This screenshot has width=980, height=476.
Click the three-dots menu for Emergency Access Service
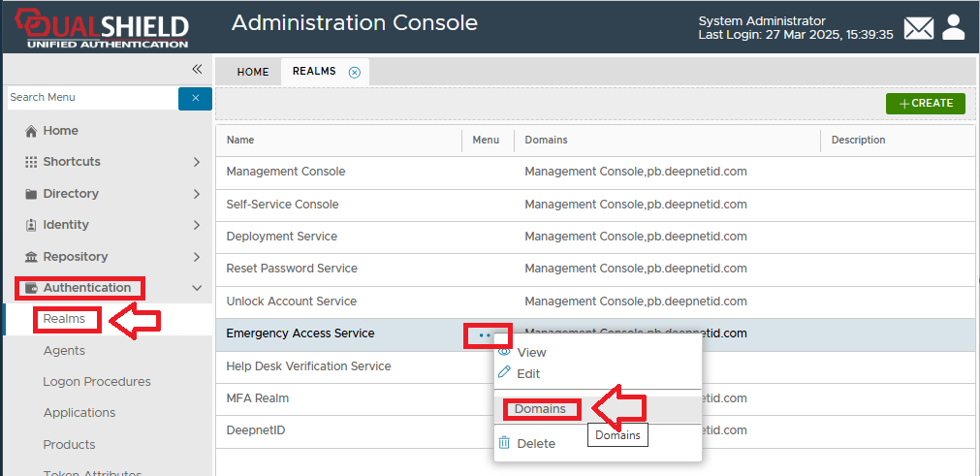(x=485, y=334)
